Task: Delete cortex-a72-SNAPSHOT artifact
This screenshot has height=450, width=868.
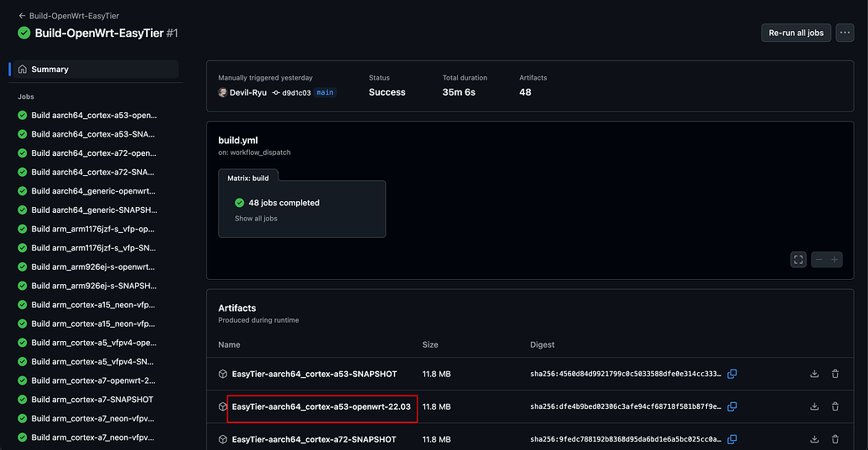Action: (x=834, y=439)
